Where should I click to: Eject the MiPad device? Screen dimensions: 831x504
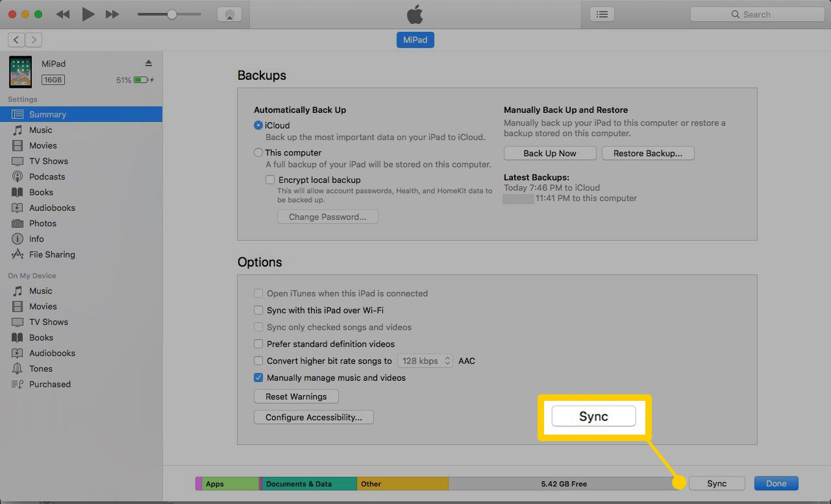click(x=148, y=63)
